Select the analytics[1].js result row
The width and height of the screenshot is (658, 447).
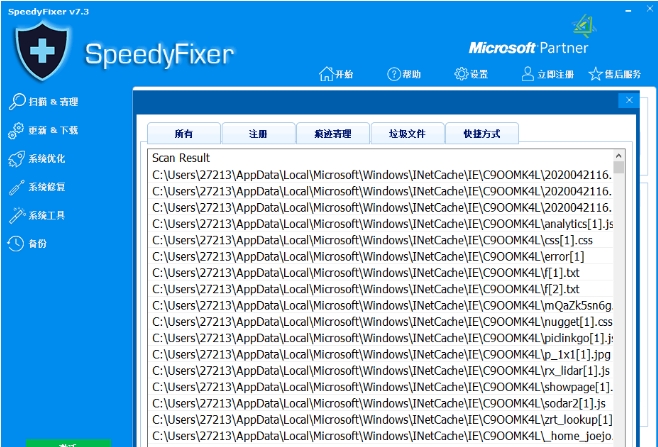pos(381,224)
